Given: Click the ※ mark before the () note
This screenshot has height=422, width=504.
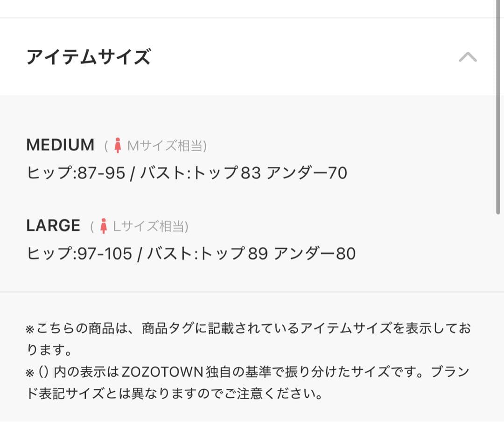Looking at the screenshot, I should click(30, 373).
